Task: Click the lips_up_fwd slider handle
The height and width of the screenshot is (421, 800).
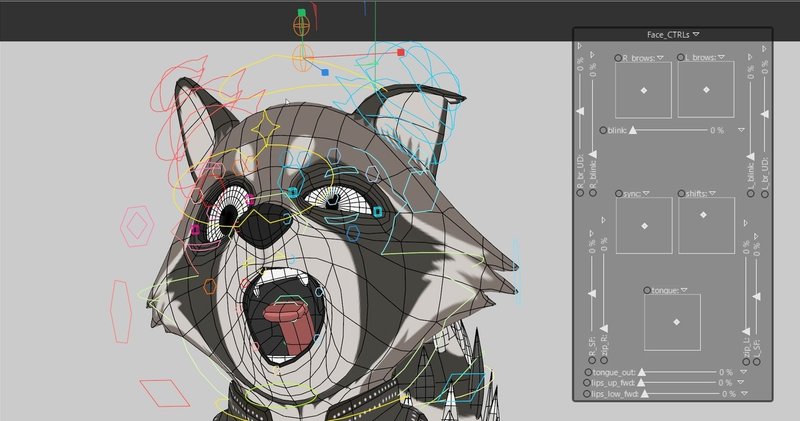Action: coord(641,382)
